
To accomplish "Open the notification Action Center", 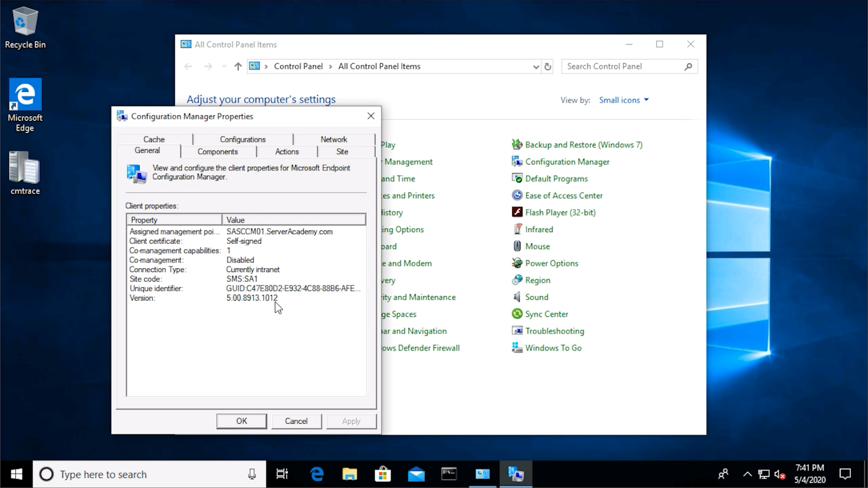I will coord(845,474).
